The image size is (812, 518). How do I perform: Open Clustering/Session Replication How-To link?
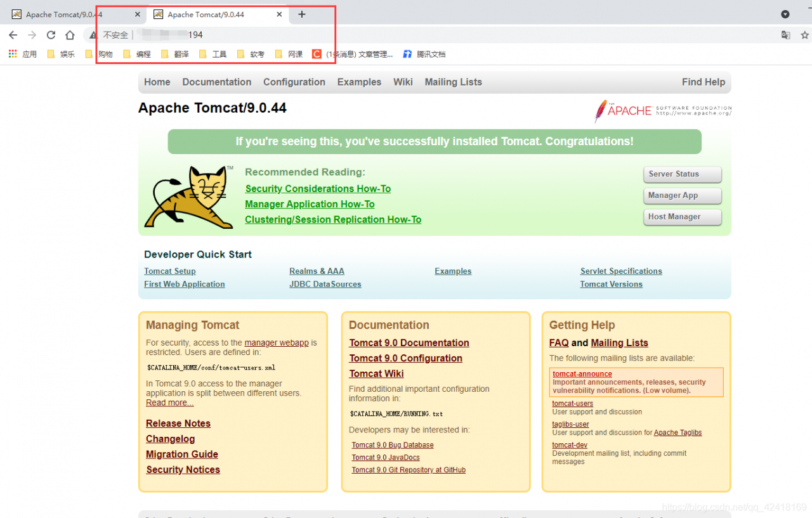point(333,219)
